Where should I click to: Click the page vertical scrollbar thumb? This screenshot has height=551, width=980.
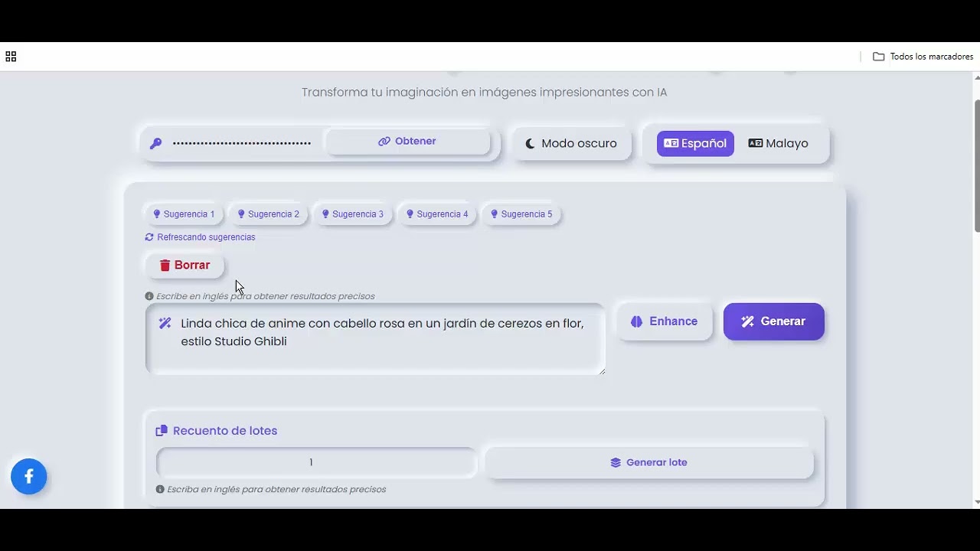[976, 165]
